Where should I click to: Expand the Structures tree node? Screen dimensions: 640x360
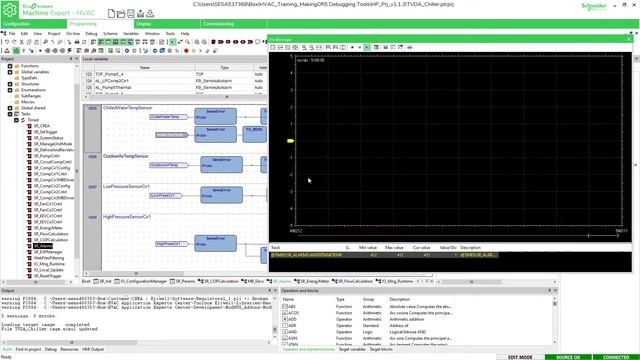coord(10,84)
